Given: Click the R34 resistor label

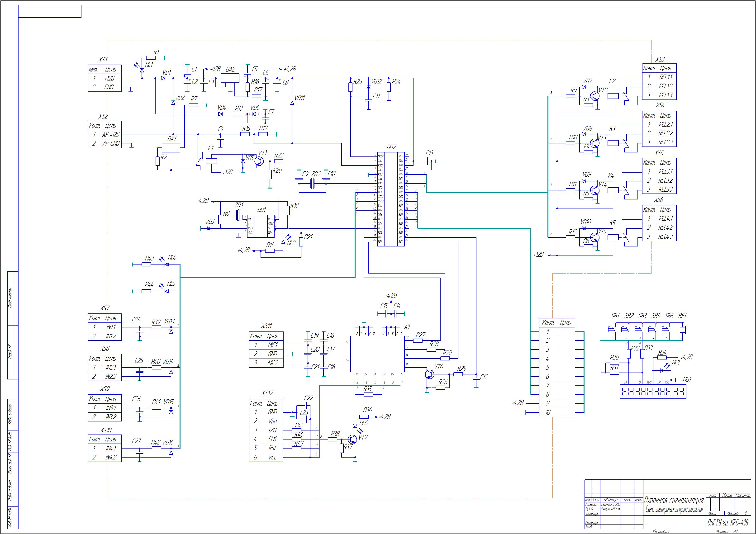Looking at the screenshot, I should pyautogui.click(x=662, y=353).
